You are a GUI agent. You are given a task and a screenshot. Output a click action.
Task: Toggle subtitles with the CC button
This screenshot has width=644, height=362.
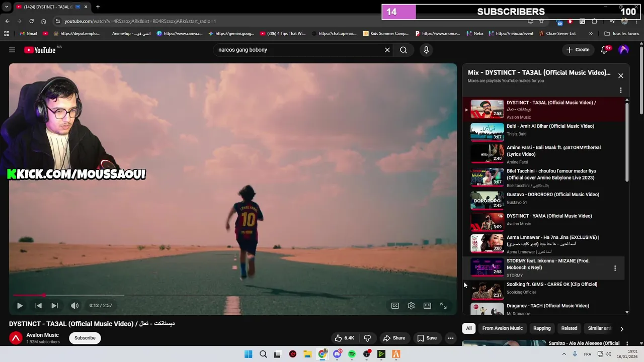(x=395, y=305)
